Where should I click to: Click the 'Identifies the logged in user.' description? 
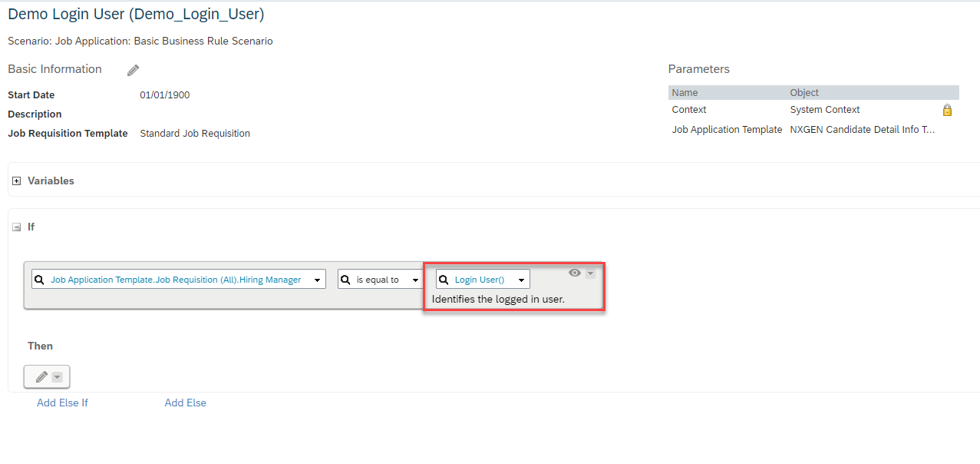pyautogui.click(x=498, y=299)
